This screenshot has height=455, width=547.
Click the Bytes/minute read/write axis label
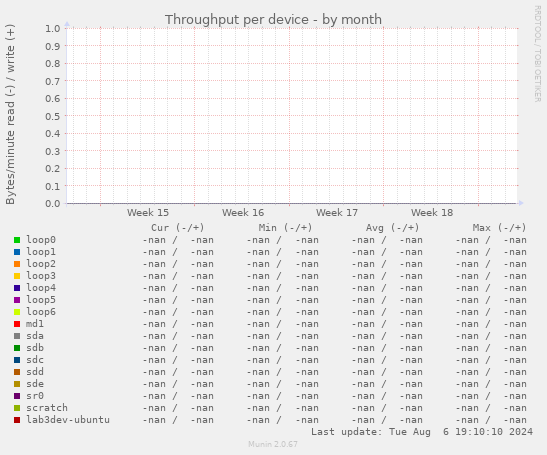tap(10, 114)
